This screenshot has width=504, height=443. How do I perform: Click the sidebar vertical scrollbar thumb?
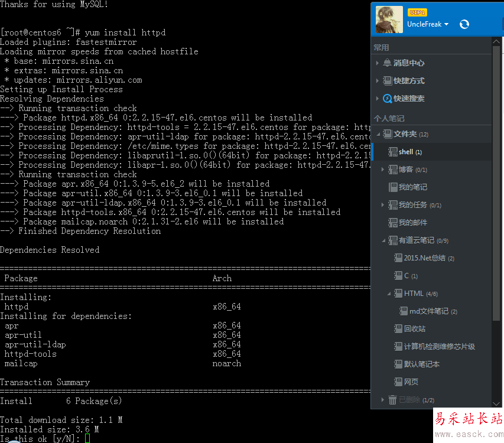pyautogui.click(x=496, y=183)
